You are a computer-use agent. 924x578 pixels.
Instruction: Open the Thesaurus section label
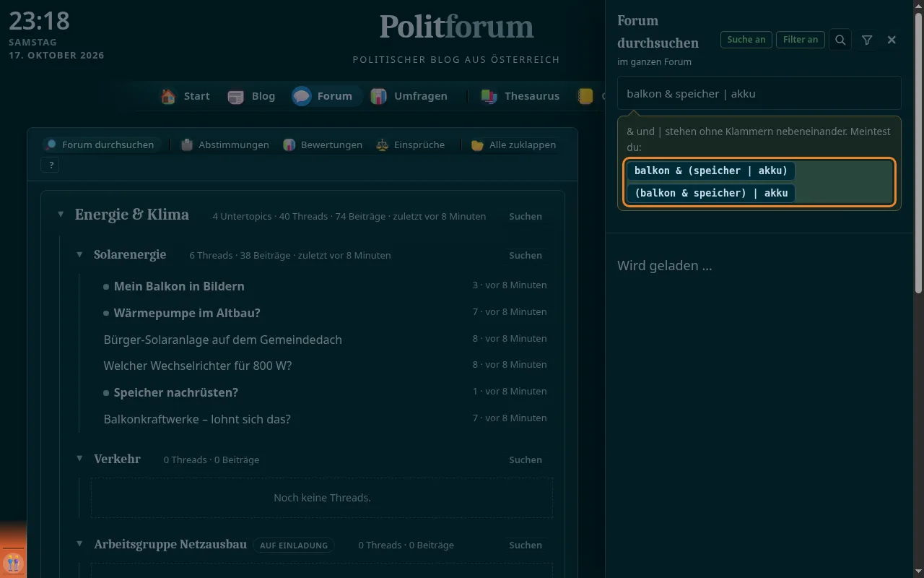(532, 96)
